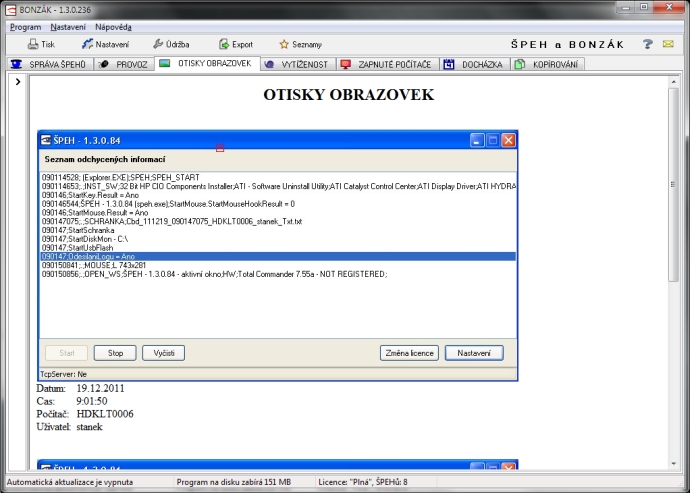Select the INST_SW HP CIO Components line

(279, 186)
